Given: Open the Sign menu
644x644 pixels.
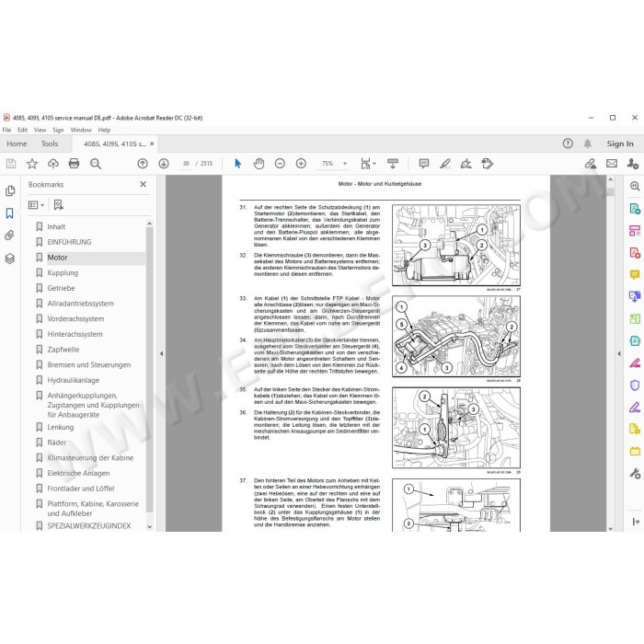Looking at the screenshot, I should click(58, 130).
